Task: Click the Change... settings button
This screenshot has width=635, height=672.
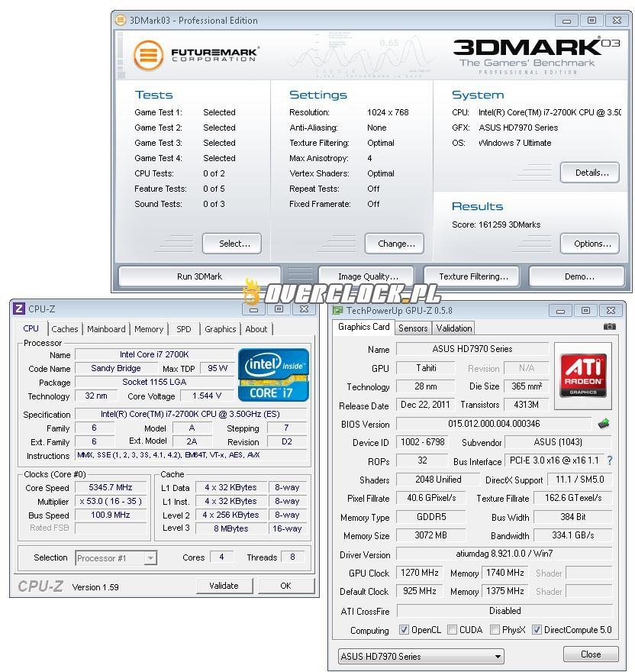Action: click(x=395, y=244)
